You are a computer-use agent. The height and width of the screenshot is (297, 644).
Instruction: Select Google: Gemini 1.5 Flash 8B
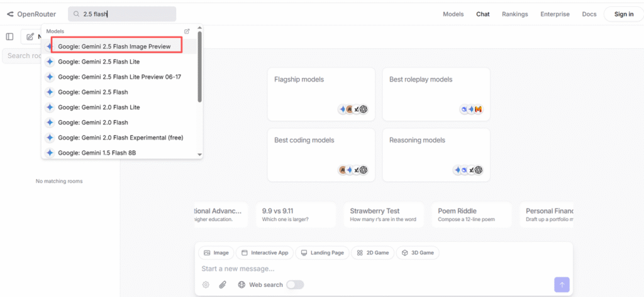pos(119,153)
